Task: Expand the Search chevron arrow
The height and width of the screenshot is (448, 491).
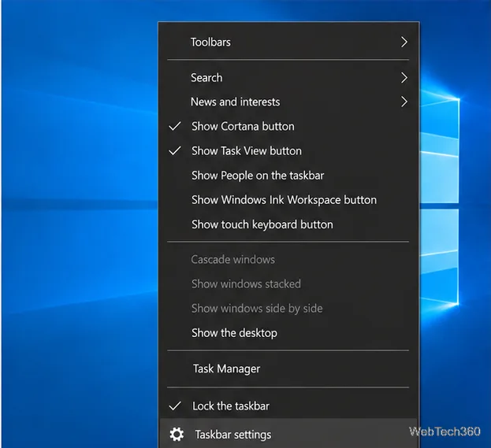Action: coord(404,78)
